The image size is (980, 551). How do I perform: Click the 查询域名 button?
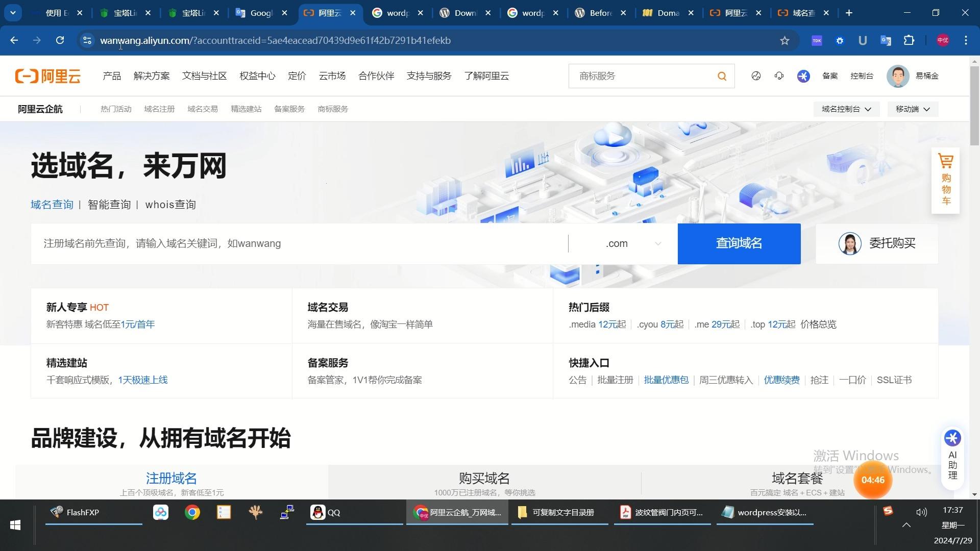coord(739,244)
